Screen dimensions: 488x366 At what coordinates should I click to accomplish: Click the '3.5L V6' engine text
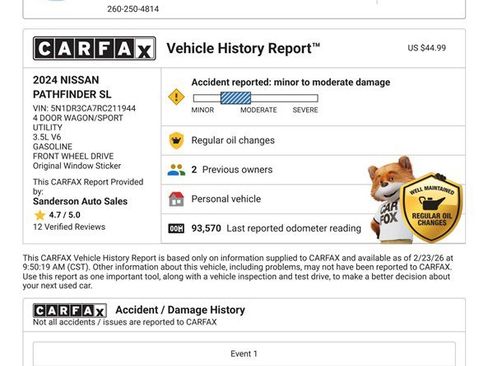tap(47, 137)
